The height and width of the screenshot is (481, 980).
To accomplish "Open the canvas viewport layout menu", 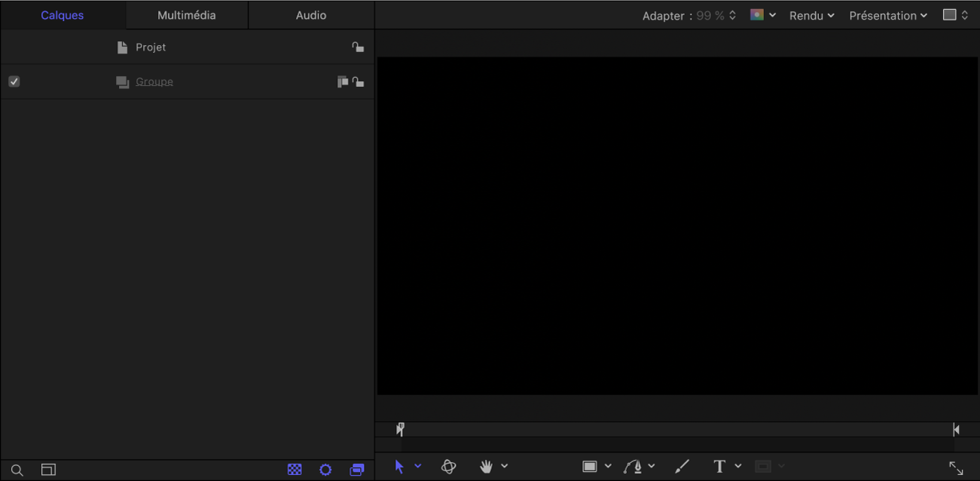I will [x=955, y=15].
